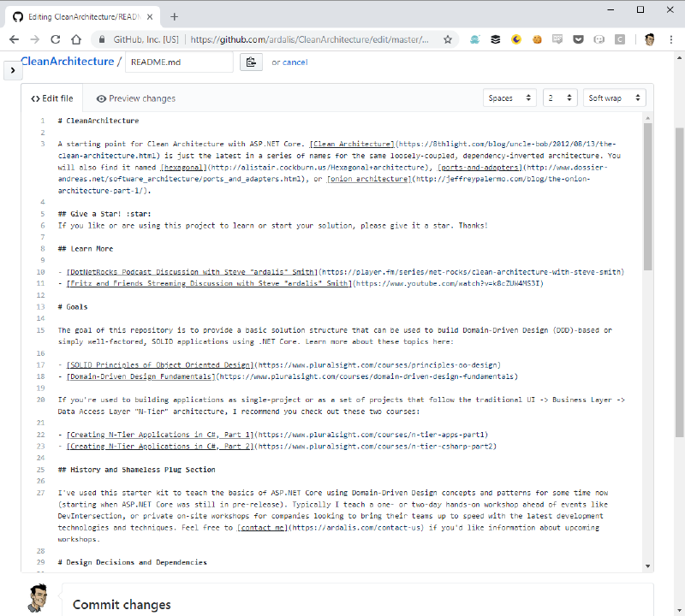
Task: Switch to the Edit file tab
Action: pos(52,98)
